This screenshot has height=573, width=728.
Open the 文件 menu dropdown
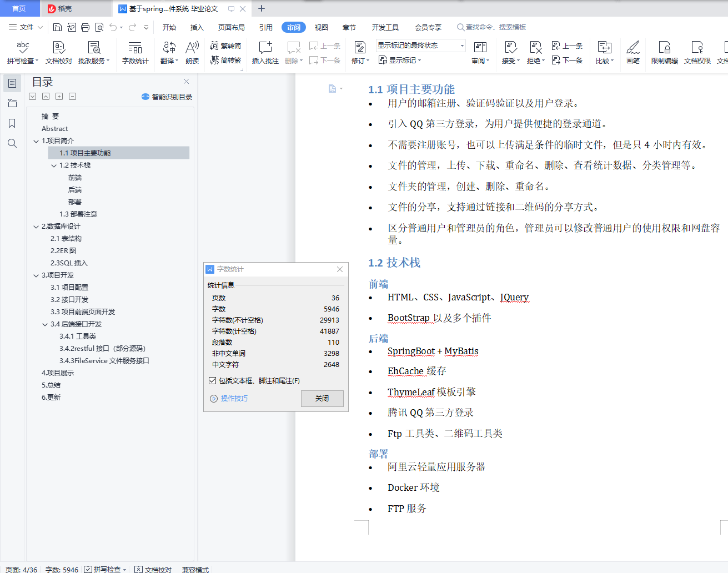pos(26,27)
